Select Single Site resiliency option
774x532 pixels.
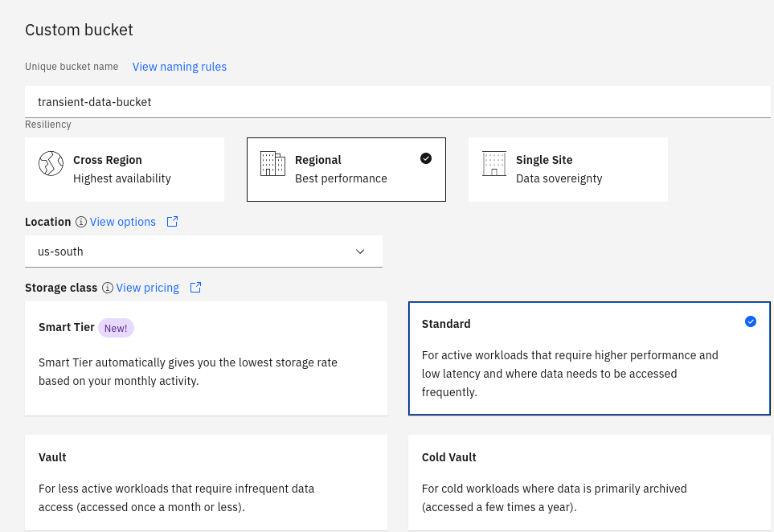click(567, 170)
